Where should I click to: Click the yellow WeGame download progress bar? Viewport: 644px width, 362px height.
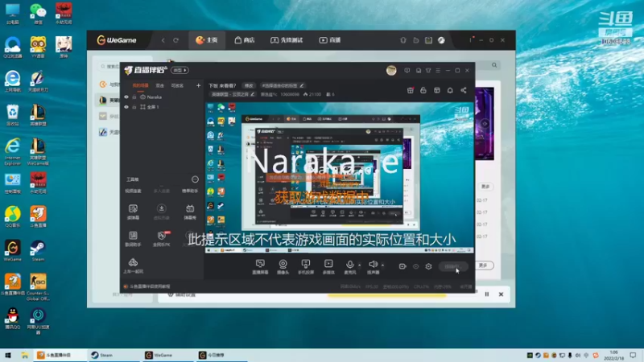click(x=387, y=295)
